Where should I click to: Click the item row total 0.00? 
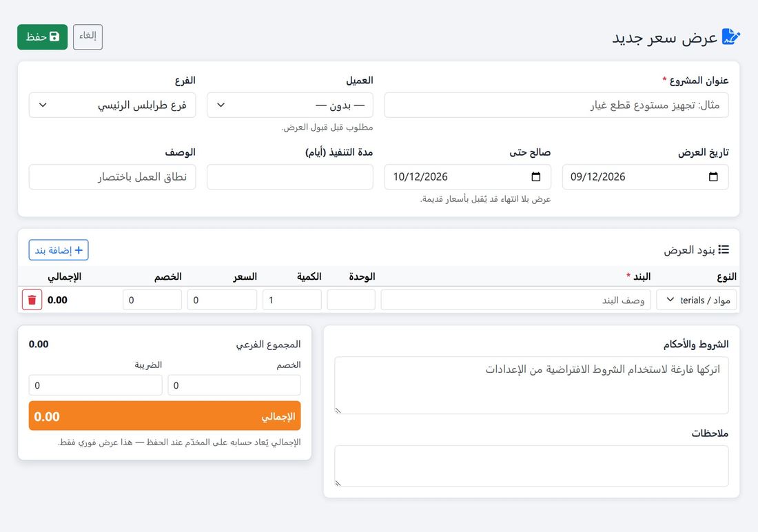click(57, 300)
